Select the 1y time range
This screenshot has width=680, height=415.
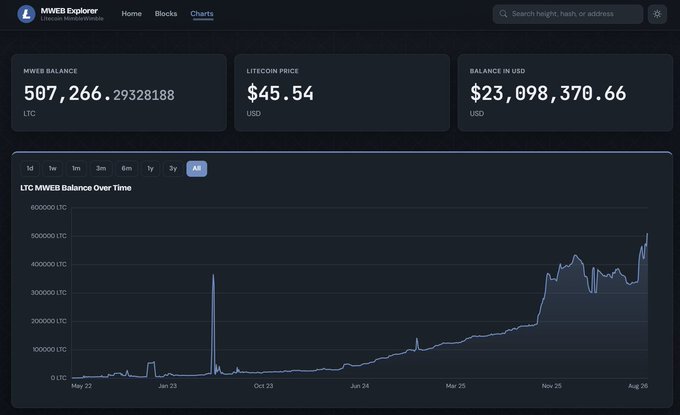coord(150,168)
